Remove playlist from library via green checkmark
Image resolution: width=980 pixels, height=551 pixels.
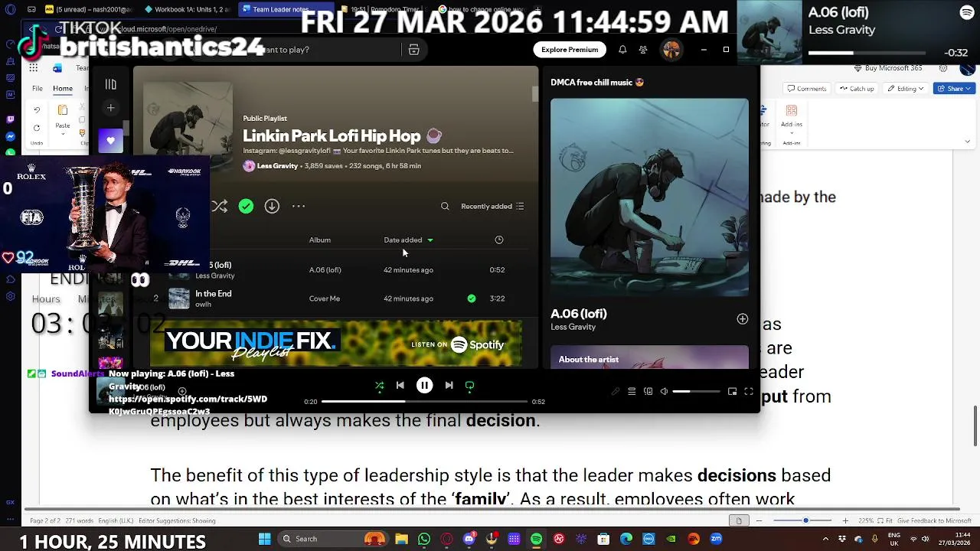coord(246,206)
